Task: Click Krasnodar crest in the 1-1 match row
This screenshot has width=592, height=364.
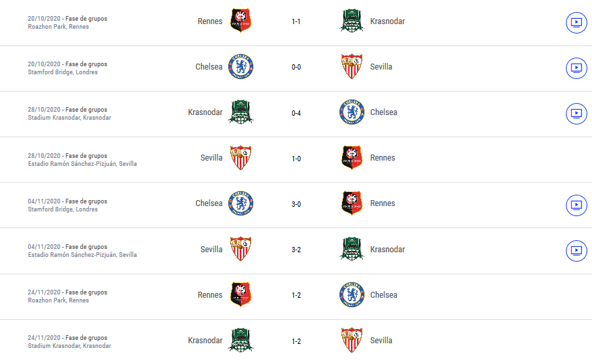Action: pyautogui.click(x=352, y=21)
